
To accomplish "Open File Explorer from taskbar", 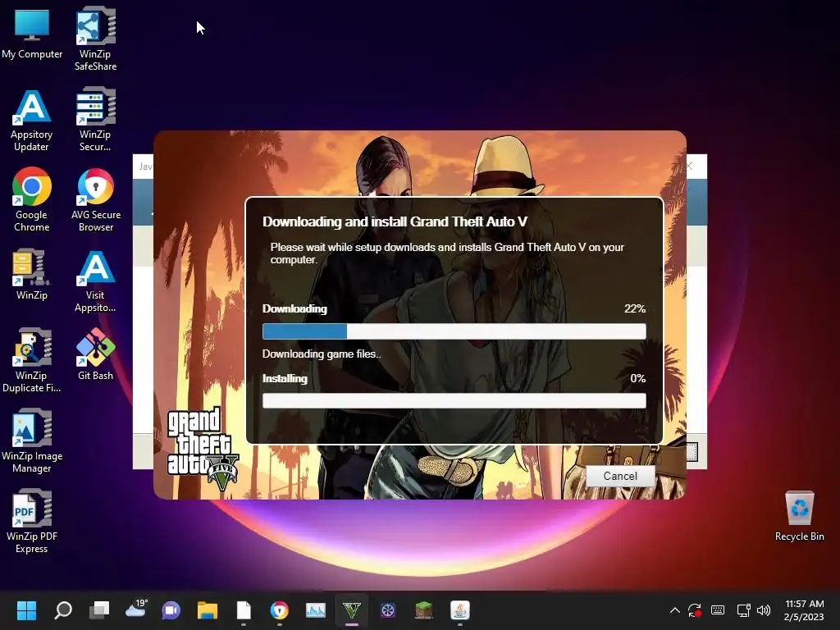I will pyautogui.click(x=208, y=610).
